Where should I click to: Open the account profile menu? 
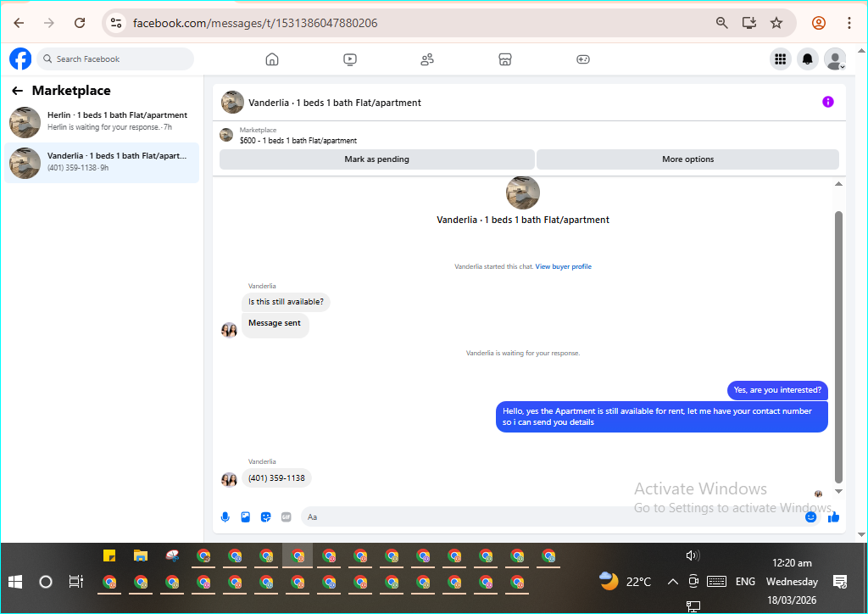click(x=835, y=59)
